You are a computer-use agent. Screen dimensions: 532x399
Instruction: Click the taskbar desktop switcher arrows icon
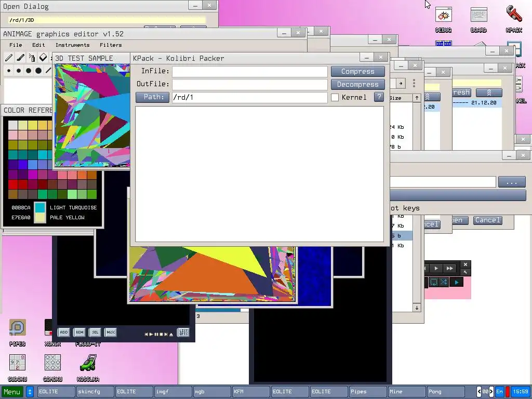click(x=30, y=392)
